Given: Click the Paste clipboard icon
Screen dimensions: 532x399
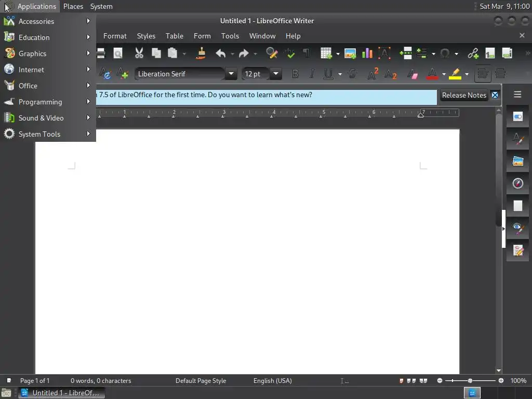Looking at the screenshot, I should coord(172,54).
